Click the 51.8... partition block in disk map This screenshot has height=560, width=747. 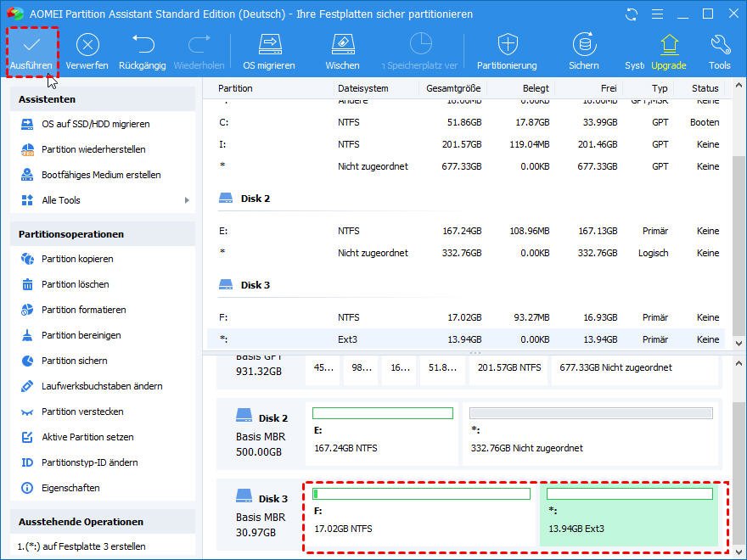pos(442,369)
